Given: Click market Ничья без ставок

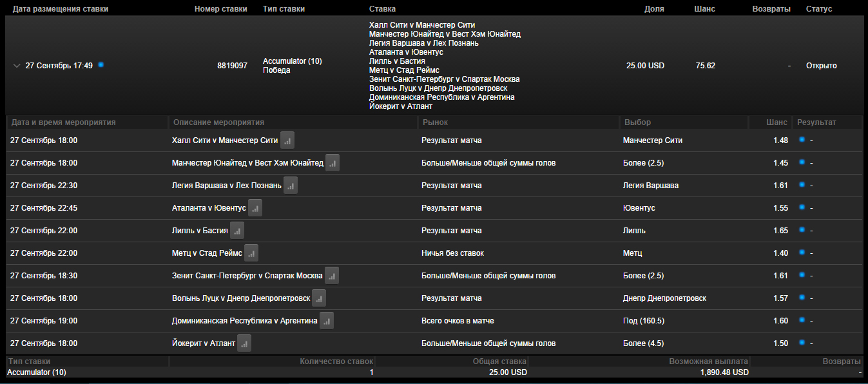Looking at the screenshot, I should point(452,253).
